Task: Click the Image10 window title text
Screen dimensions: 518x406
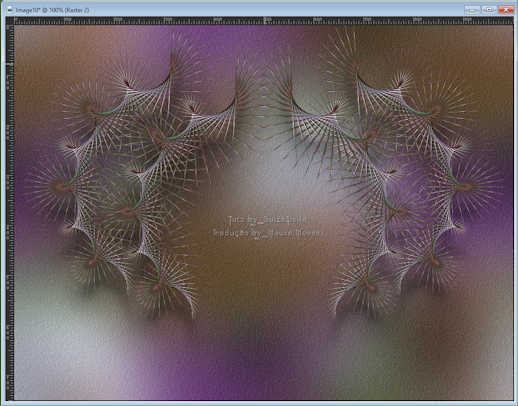Action: pos(52,10)
